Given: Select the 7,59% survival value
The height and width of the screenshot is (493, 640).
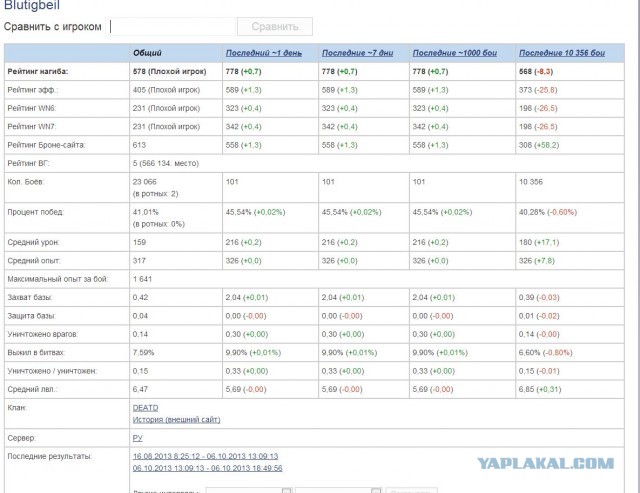Looking at the screenshot, I should (x=143, y=353).
